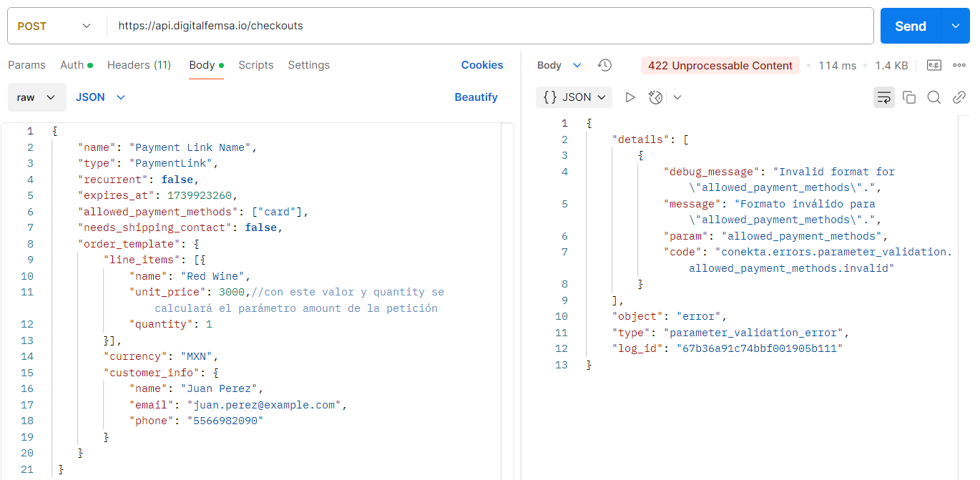This screenshot has height=480, width=980.
Task: Click the response size 1.4 KB
Action: 891,65
